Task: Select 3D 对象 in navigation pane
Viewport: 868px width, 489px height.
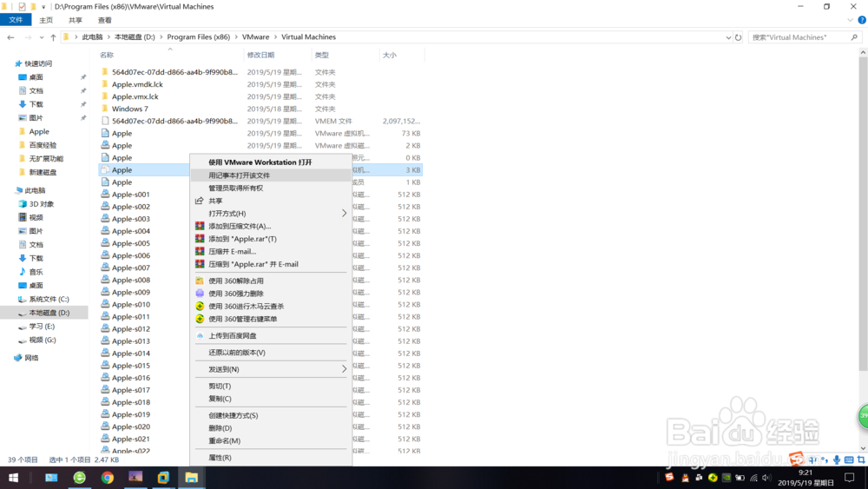Action: coord(41,204)
